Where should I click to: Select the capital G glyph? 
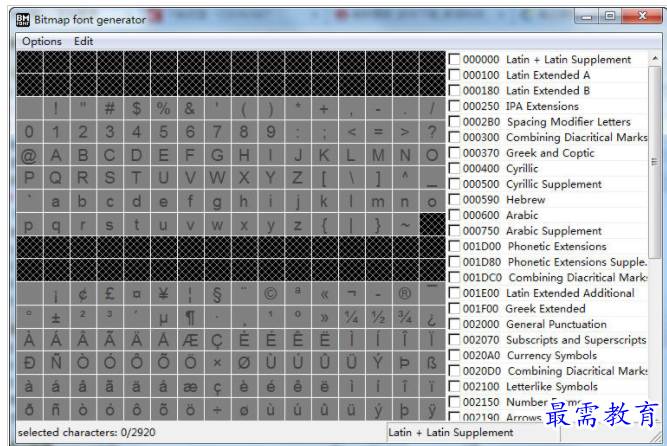[x=217, y=155]
